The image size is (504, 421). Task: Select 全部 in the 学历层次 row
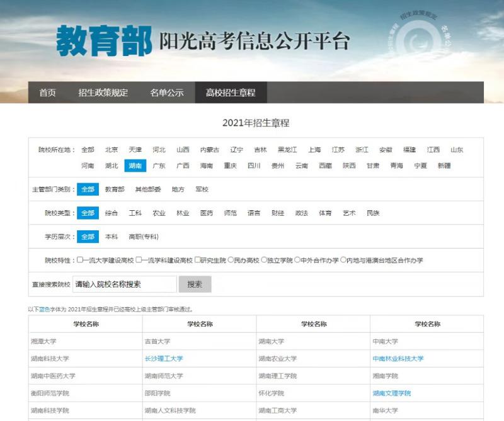(x=88, y=237)
